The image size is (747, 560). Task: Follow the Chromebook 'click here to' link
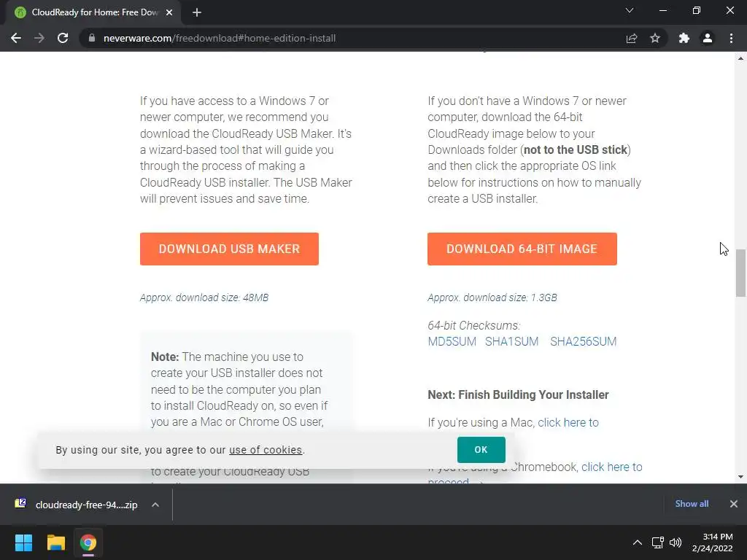tap(612, 467)
